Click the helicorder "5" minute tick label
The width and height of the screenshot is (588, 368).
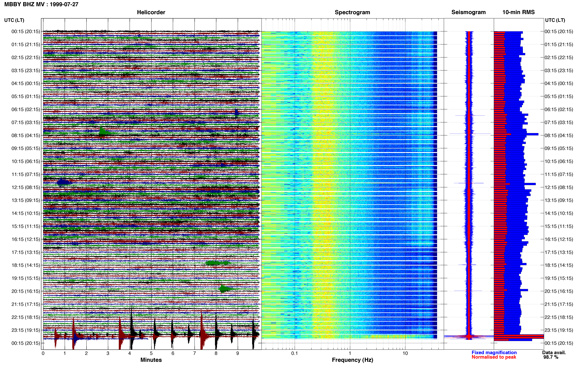[x=151, y=353]
